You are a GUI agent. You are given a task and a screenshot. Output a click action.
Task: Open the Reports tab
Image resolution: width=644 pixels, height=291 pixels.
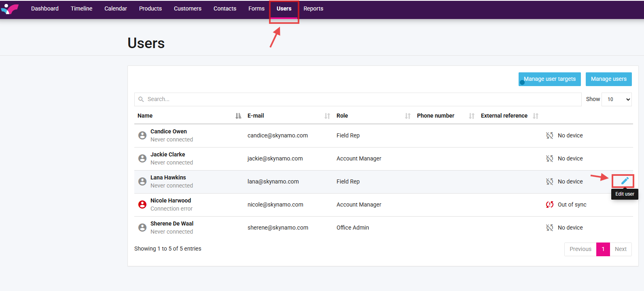313,8
